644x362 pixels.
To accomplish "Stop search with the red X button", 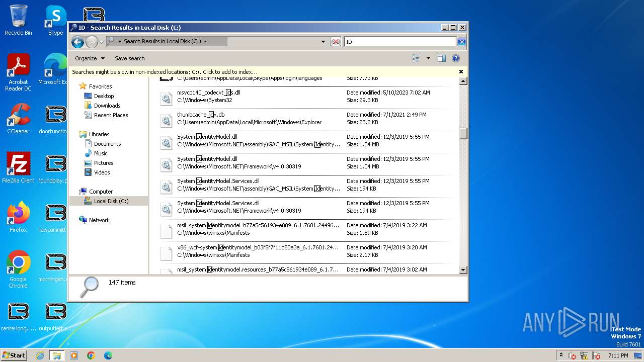I will pos(336,42).
